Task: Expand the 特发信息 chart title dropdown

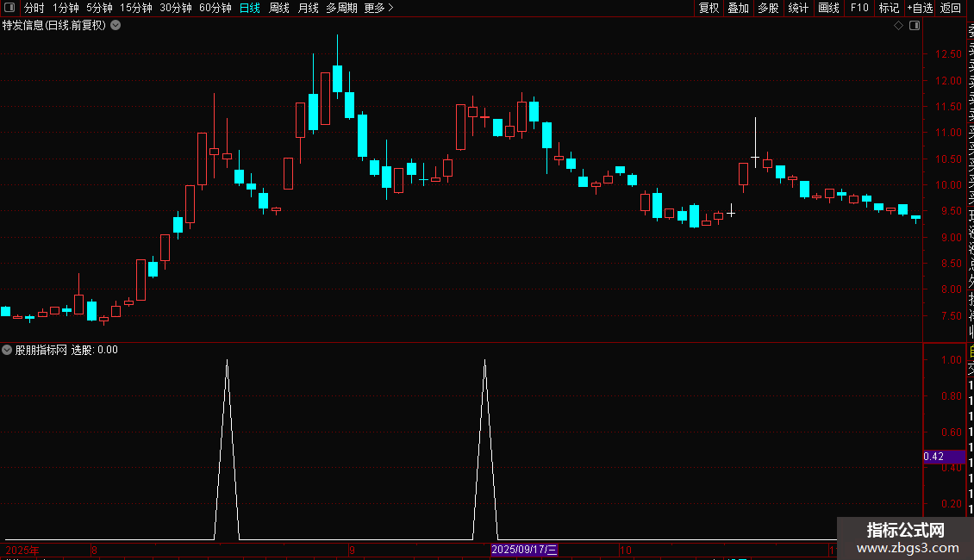Action: (116, 25)
